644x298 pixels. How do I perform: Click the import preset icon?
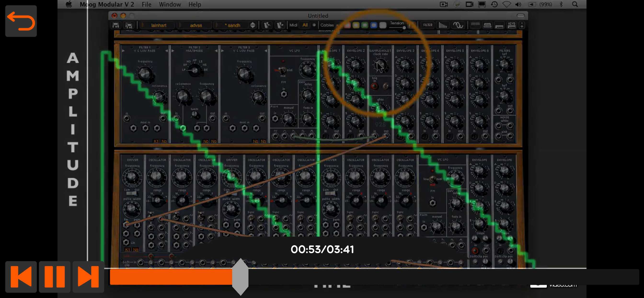point(267,25)
